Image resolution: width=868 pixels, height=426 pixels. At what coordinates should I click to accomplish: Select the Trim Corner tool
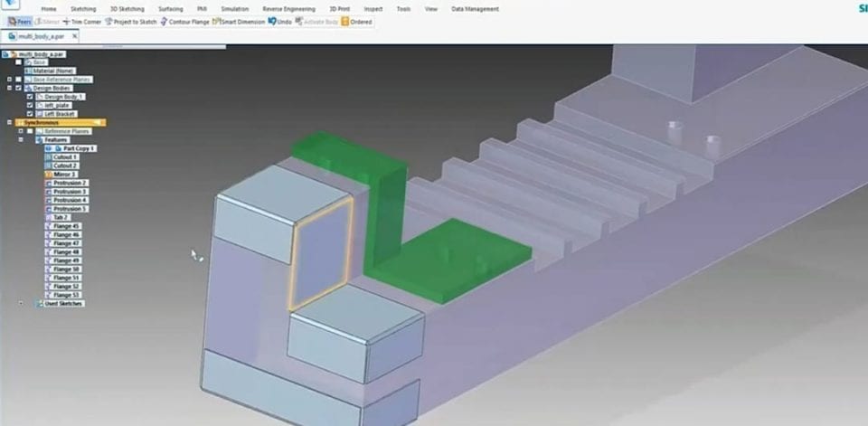pos(82,22)
